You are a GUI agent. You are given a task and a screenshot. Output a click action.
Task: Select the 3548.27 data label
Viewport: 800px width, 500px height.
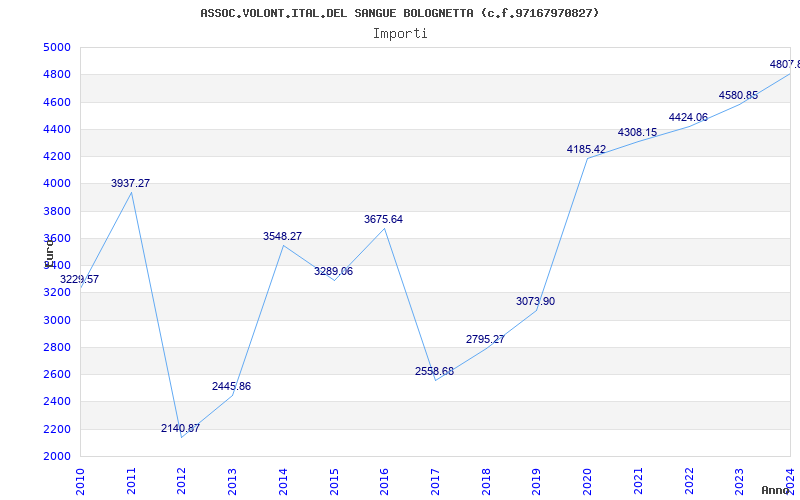click(283, 236)
